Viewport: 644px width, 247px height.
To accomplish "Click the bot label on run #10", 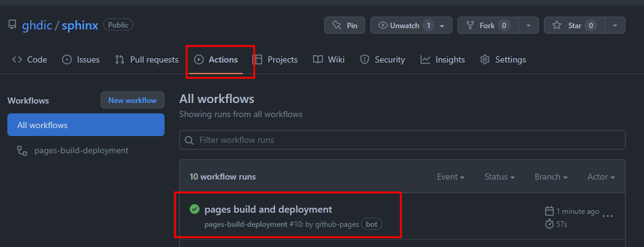I will (x=371, y=224).
